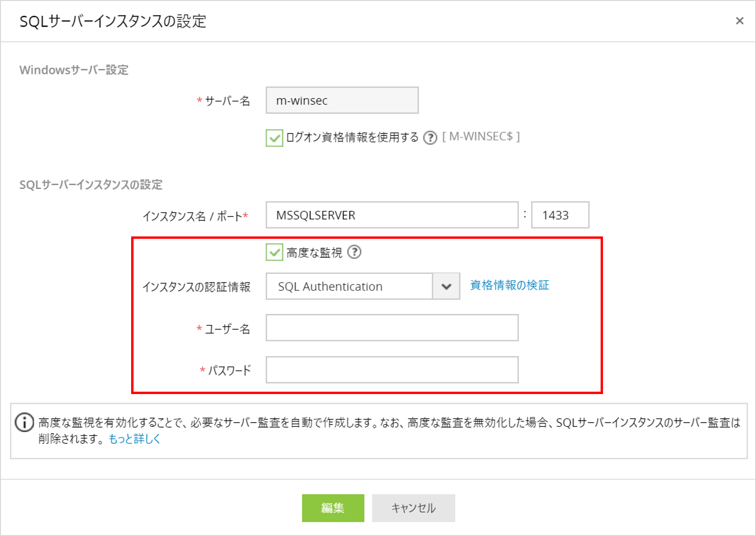Click the 高度な監視 label text

pyautogui.click(x=314, y=253)
